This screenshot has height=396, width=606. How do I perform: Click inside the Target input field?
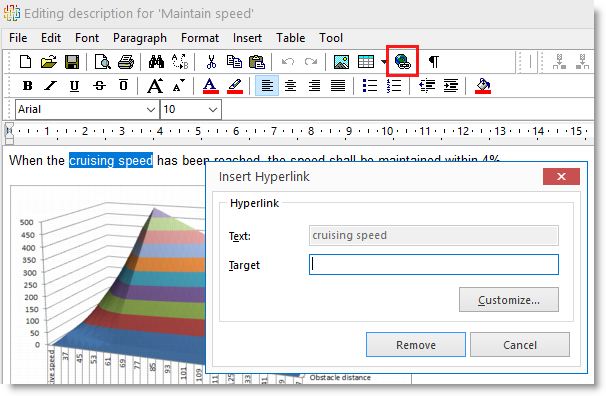click(x=434, y=265)
